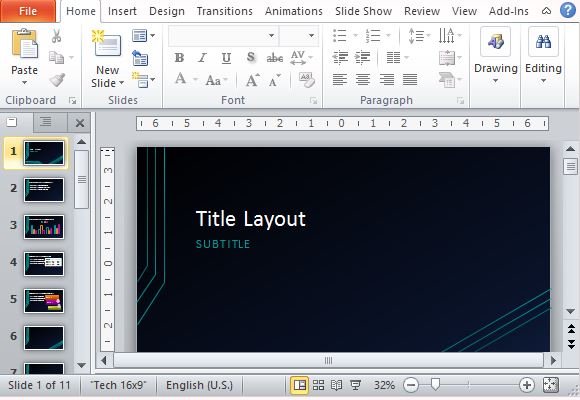Open Character Spacing dropdown
Viewport: 580px width, 400px height.
click(301, 58)
